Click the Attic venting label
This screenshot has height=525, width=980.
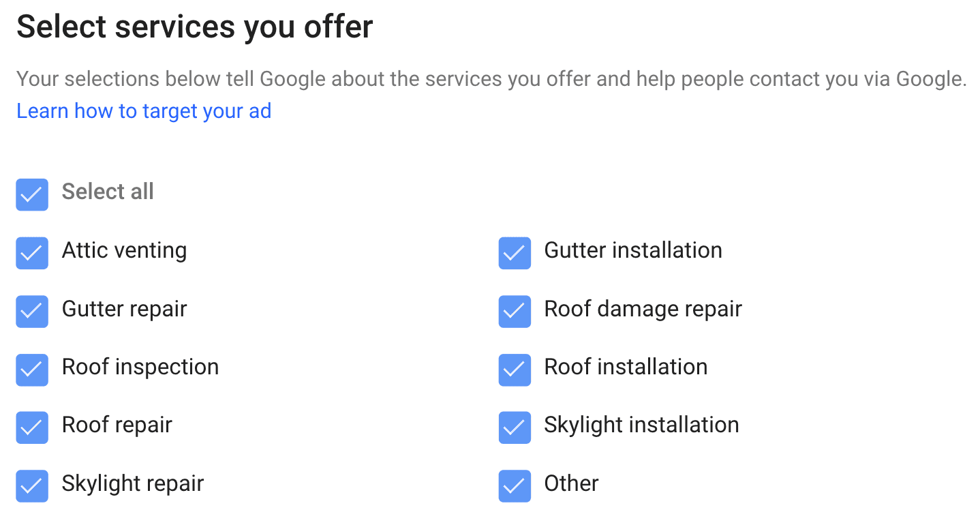(124, 251)
